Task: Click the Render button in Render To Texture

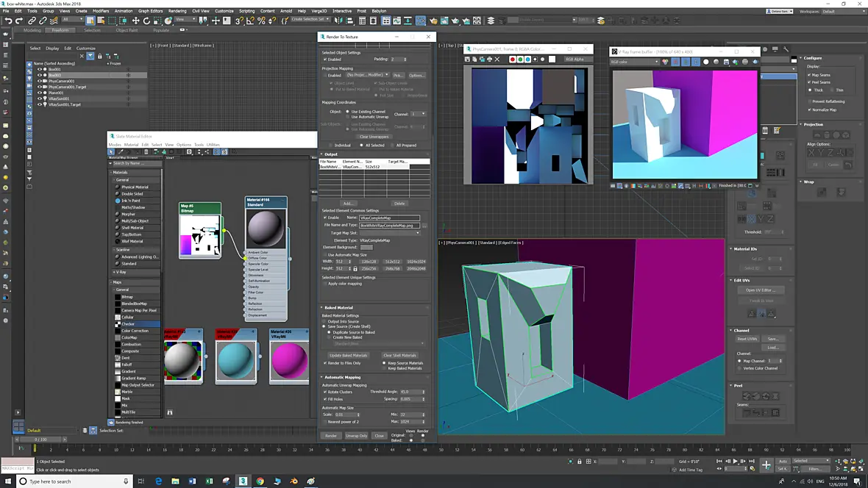Action: tap(331, 436)
